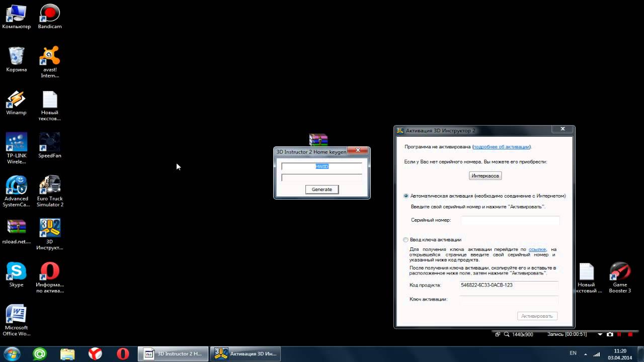Click the 1440x900 resolution text
644x362 pixels.
[x=523, y=334]
